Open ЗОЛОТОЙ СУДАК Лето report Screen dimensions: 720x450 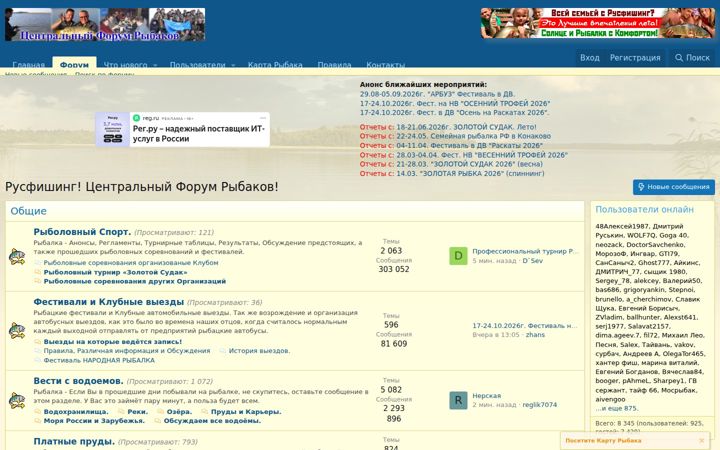pos(466,127)
